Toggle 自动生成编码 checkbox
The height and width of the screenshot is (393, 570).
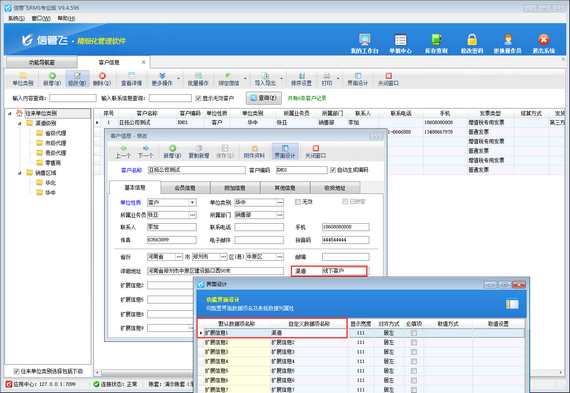[x=333, y=170]
